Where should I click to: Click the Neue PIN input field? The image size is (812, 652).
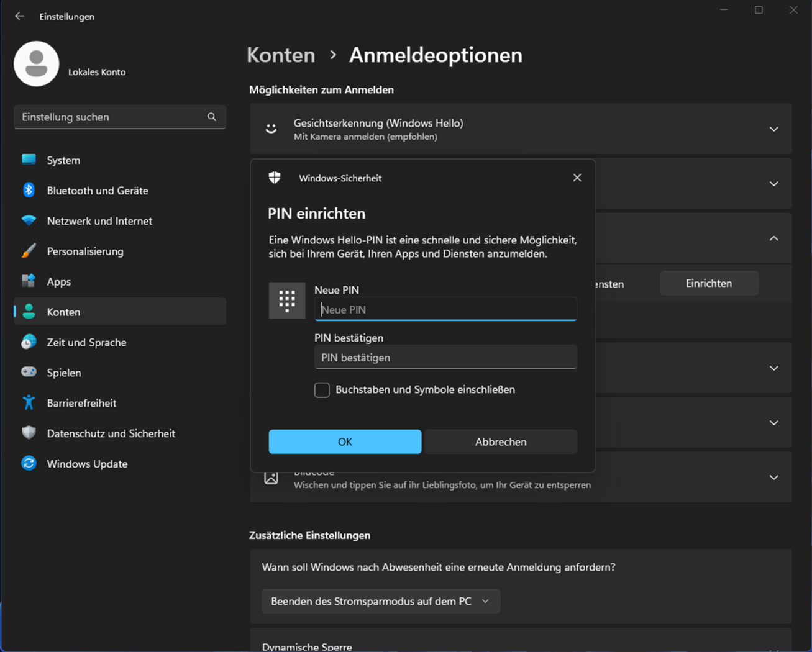445,309
